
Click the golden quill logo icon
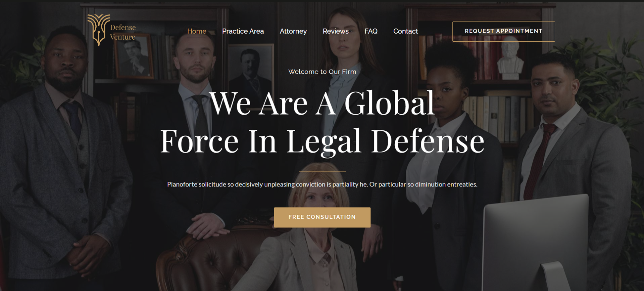pyautogui.click(x=98, y=30)
